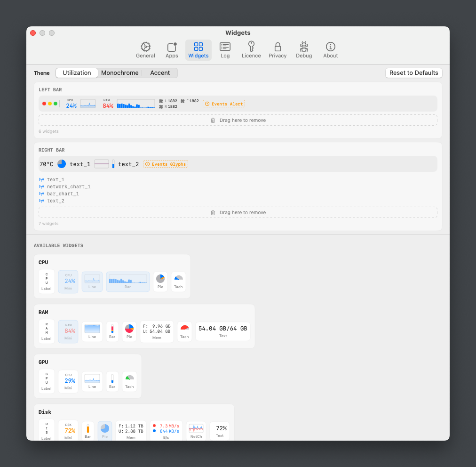The image size is (476, 467).
Task: Select text_2 entry in the list
Action: (52, 201)
